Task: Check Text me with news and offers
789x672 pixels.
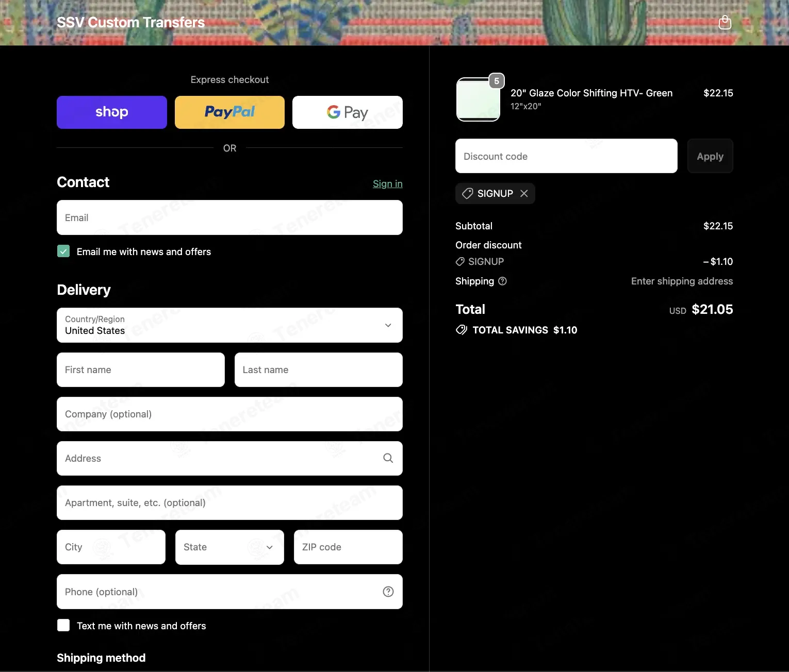Action: pyautogui.click(x=63, y=625)
